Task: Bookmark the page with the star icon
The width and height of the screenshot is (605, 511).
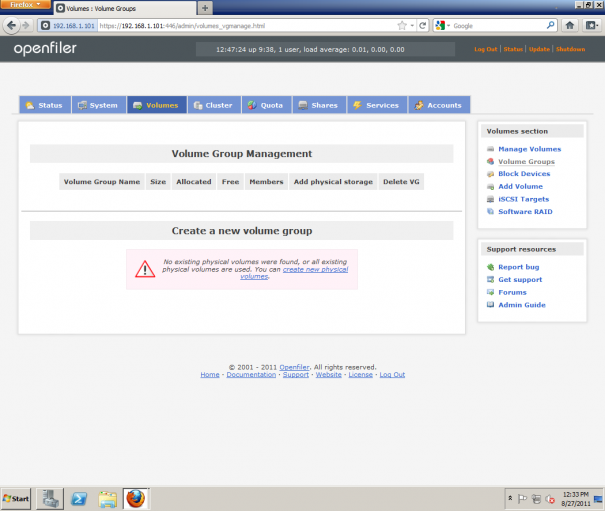Action: click(402, 25)
